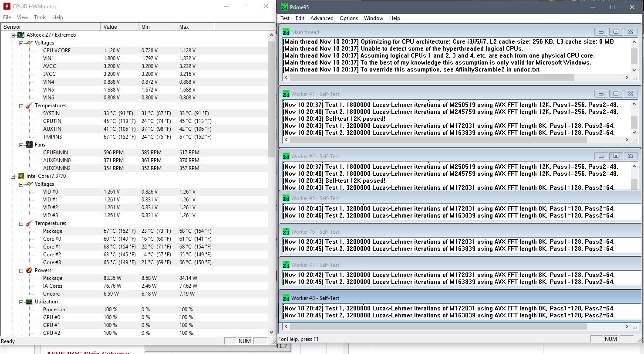Click the Worker #7 window icon

point(286,265)
